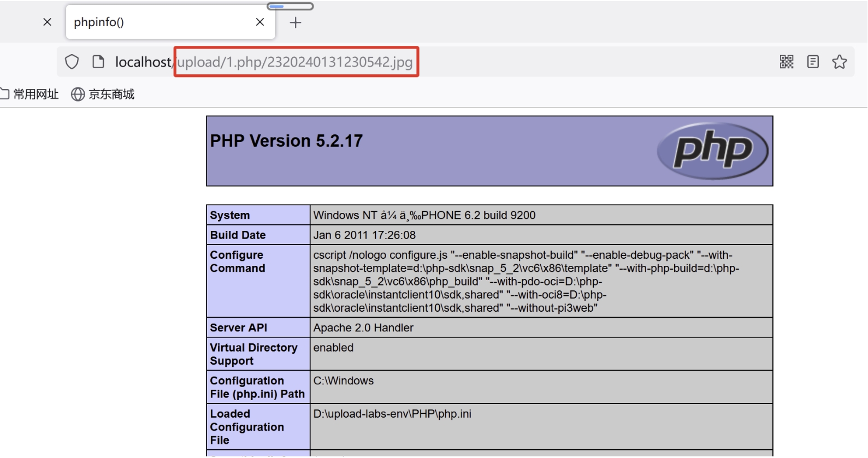Select the Configure Command label
The height and width of the screenshot is (458, 868).
click(x=238, y=261)
